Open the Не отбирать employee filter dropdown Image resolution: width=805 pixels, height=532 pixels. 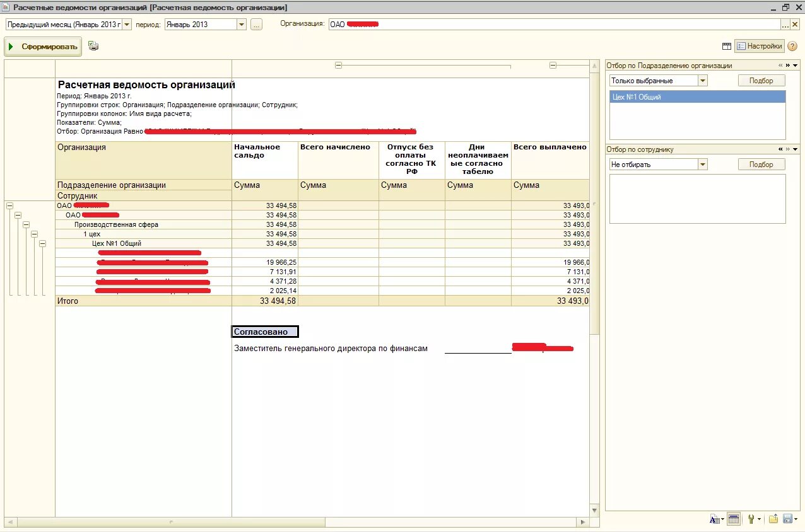point(703,165)
